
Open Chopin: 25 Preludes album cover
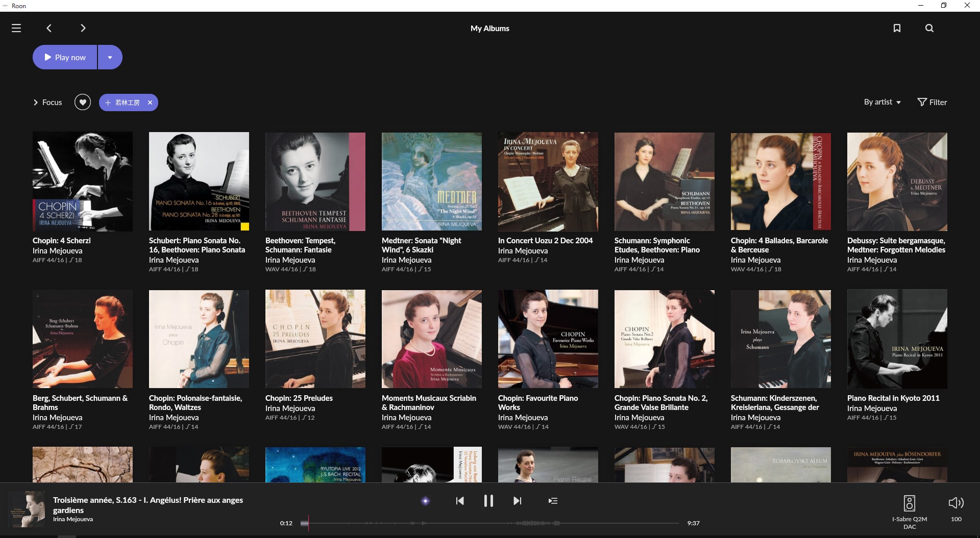[x=315, y=339]
